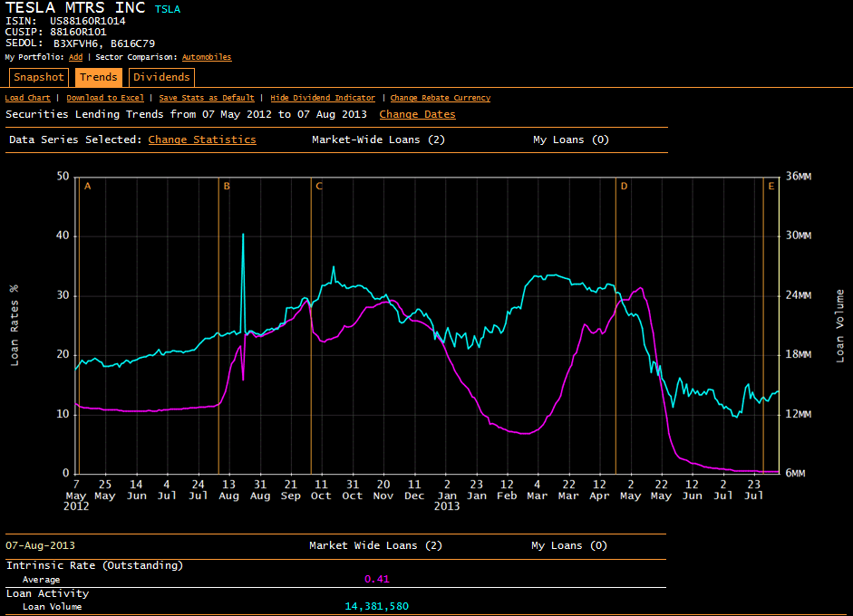
Task: Click the loan volume value 14,381,580
Action: [x=376, y=606]
